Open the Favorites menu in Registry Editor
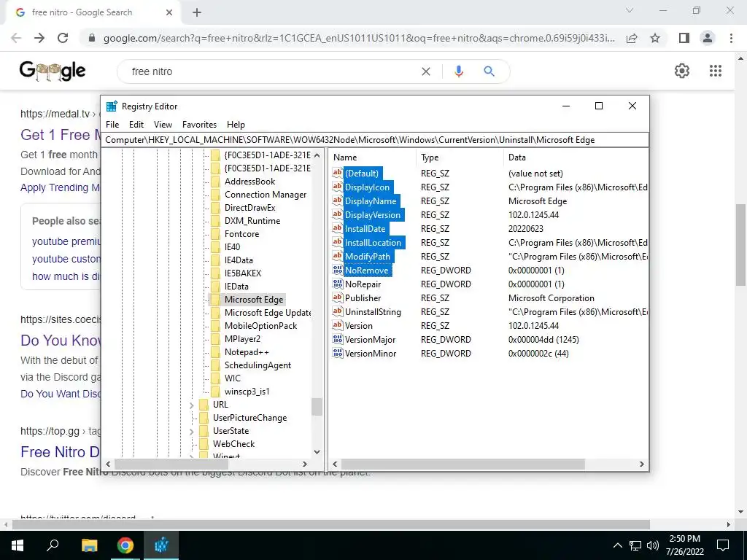Screen dimensions: 747x560 click(199, 124)
